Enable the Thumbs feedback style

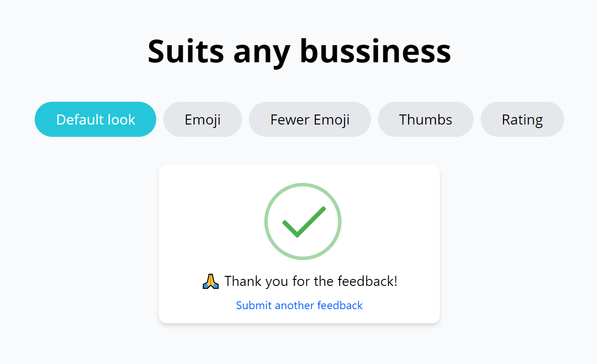pos(425,119)
